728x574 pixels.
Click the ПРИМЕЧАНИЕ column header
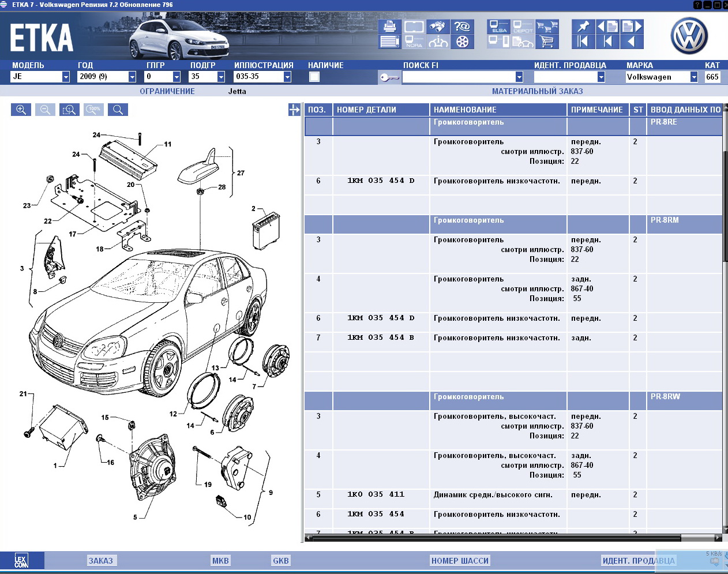(x=598, y=110)
